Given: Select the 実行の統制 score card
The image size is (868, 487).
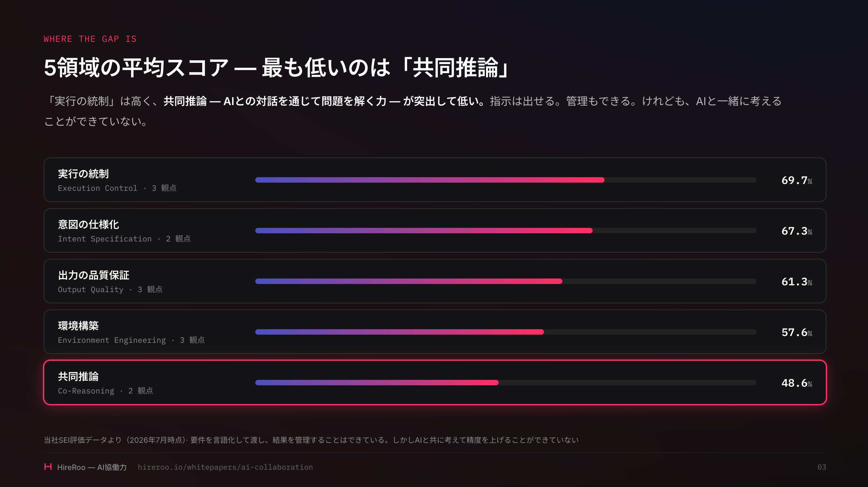Looking at the screenshot, I should pyautogui.click(x=435, y=180).
